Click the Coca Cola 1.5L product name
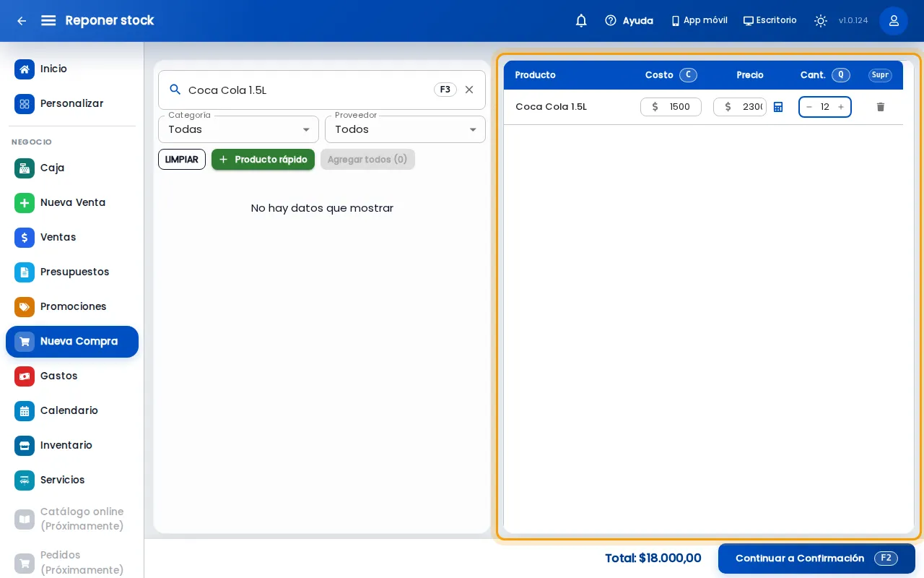Screen dimensions: 924x578 551,107
